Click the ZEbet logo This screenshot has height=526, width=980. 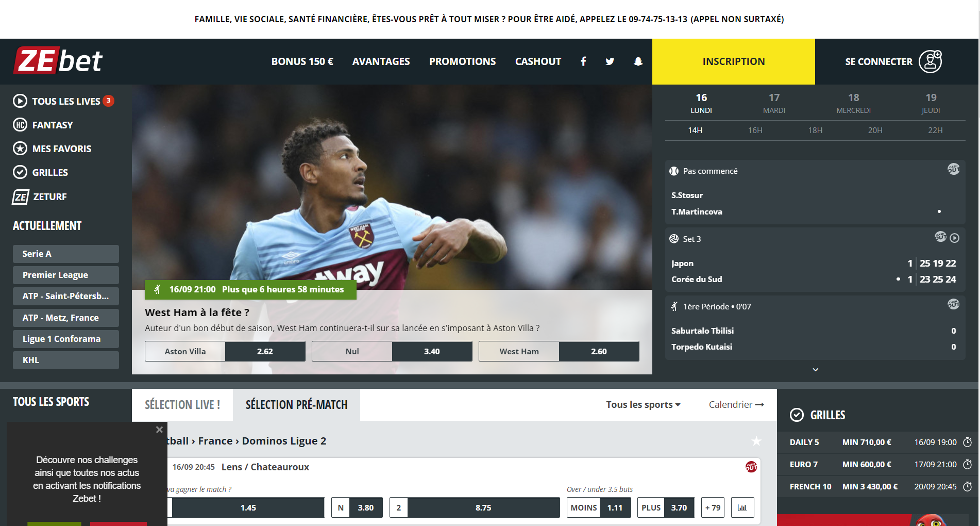point(58,61)
